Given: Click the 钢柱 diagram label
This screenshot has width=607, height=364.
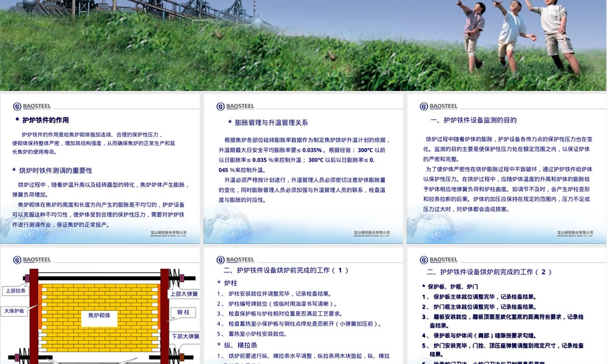Looking at the screenshot, I should tap(183, 312).
